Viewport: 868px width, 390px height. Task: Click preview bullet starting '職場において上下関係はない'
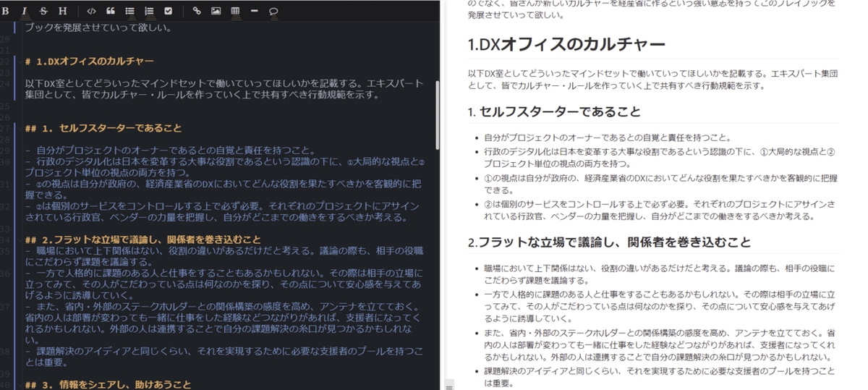tap(660, 274)
